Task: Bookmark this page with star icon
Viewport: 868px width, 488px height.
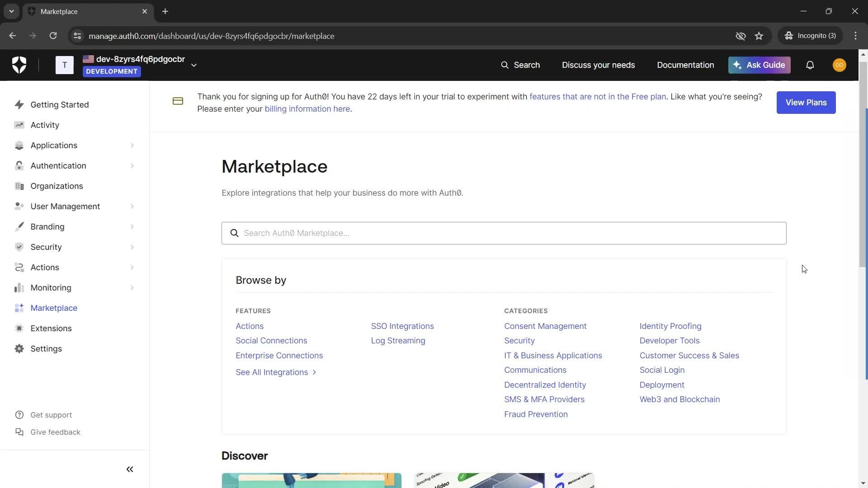Action: pyautogui.click(x=759, y=36)
